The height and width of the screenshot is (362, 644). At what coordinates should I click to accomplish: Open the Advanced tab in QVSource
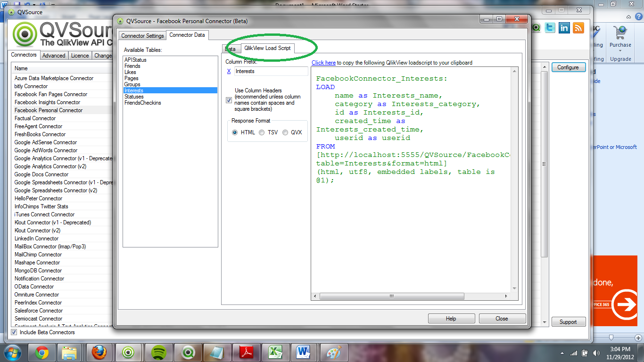[54, 56]
